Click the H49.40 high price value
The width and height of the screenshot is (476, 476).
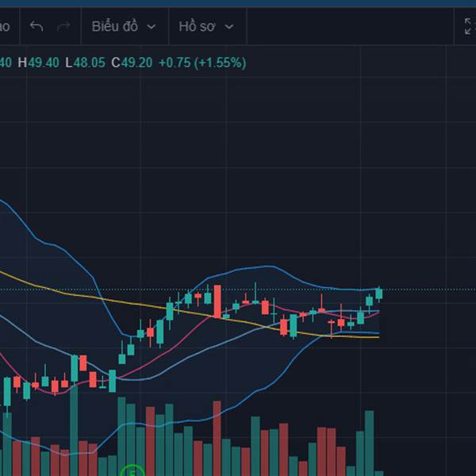39,63
